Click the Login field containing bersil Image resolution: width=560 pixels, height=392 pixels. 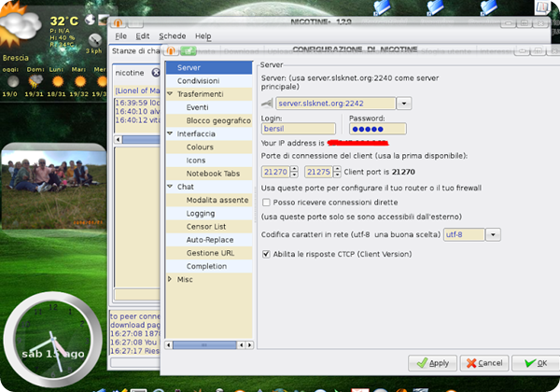(x=299, y=129)
